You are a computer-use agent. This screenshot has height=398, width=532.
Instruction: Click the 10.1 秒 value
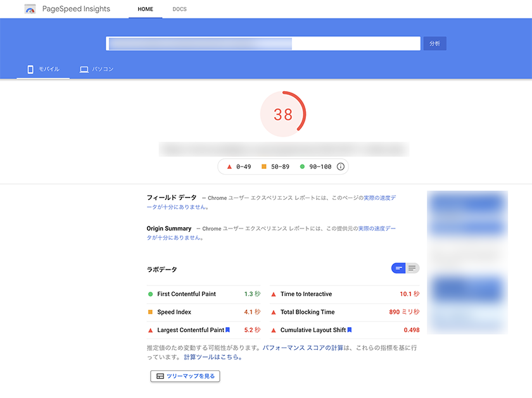(x=410, y=294)
